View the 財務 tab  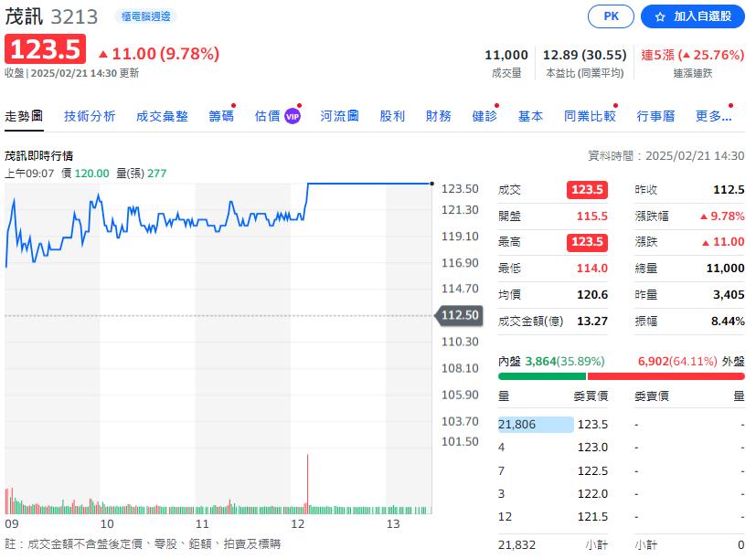[439, 116]
